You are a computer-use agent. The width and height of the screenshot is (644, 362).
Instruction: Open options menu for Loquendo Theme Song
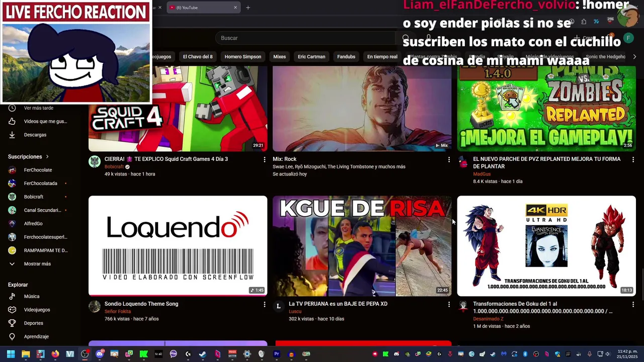264,304
